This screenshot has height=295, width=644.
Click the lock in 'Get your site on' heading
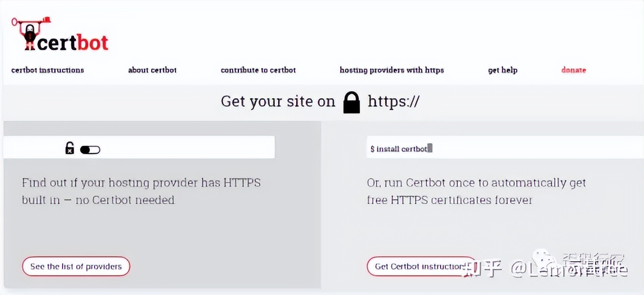[x=352, y=102]
